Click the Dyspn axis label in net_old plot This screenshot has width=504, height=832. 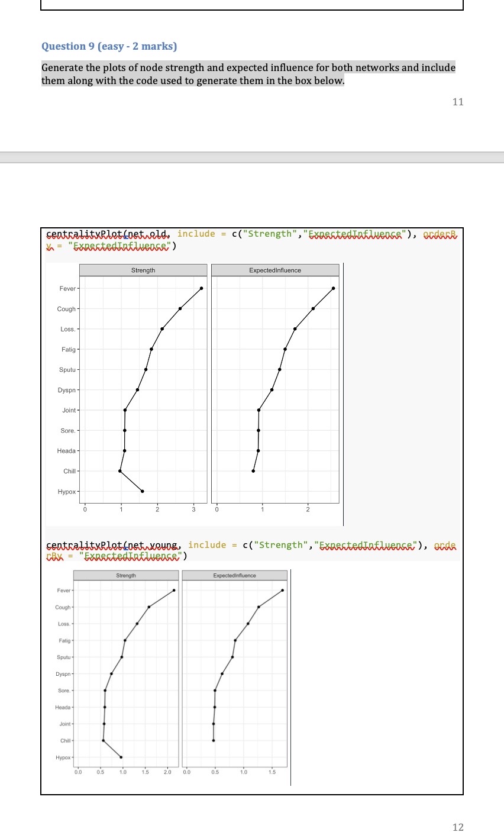click(67, 390)
